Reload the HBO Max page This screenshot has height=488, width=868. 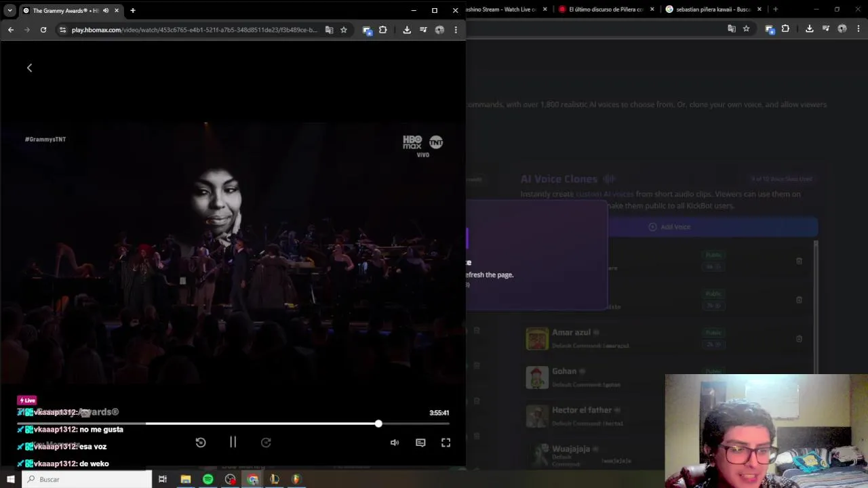coord(43,30)
